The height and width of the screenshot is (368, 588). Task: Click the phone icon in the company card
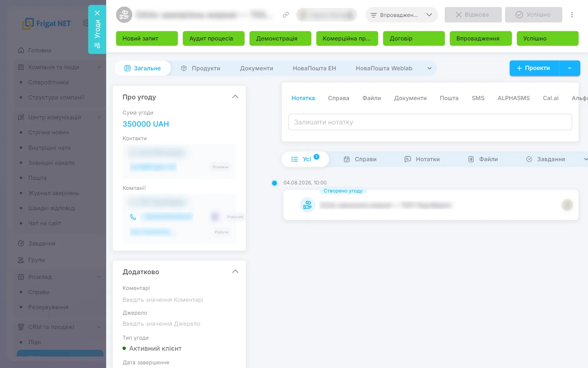(x=133, y=217)
